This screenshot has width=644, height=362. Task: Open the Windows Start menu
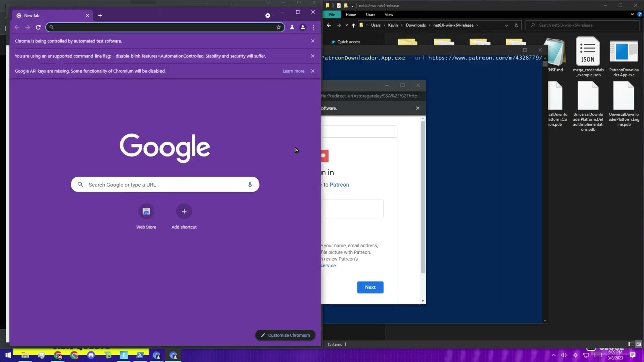point(8,355)
